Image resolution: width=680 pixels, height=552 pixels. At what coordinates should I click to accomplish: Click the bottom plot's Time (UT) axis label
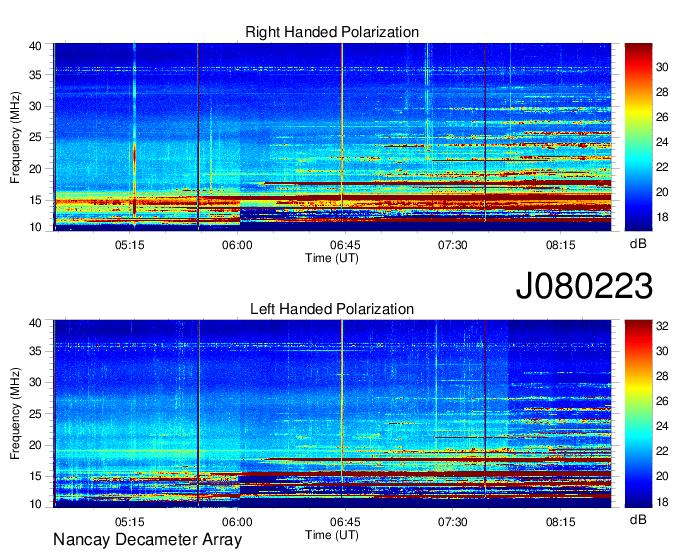332,535
